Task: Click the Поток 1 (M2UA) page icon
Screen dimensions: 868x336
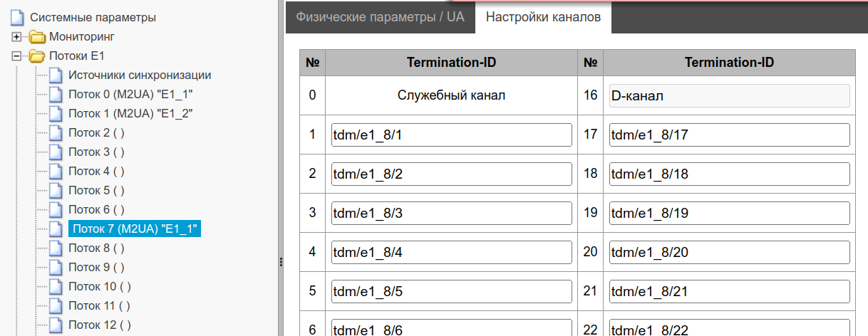Action: (56, 113)
